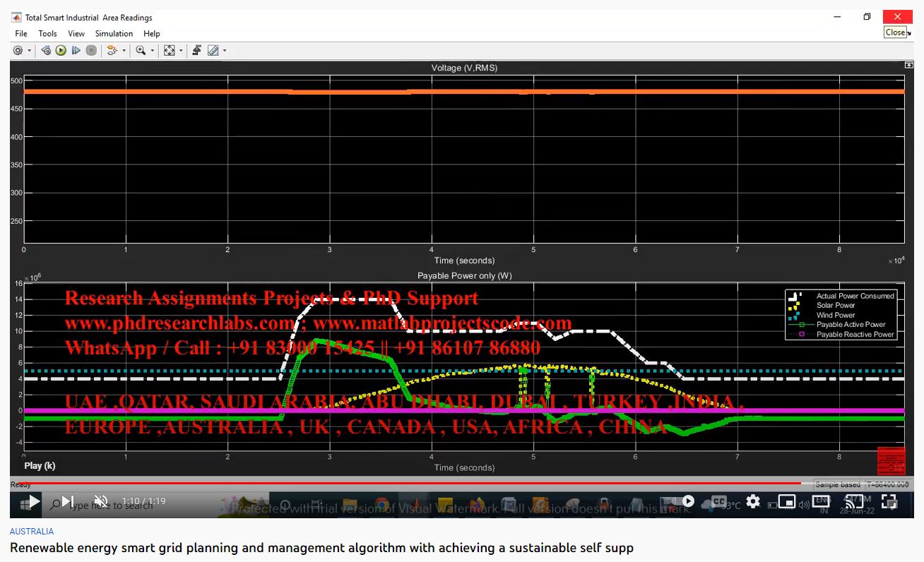
Task: Open the Simulation menu
Action: [x=114, y=33]
